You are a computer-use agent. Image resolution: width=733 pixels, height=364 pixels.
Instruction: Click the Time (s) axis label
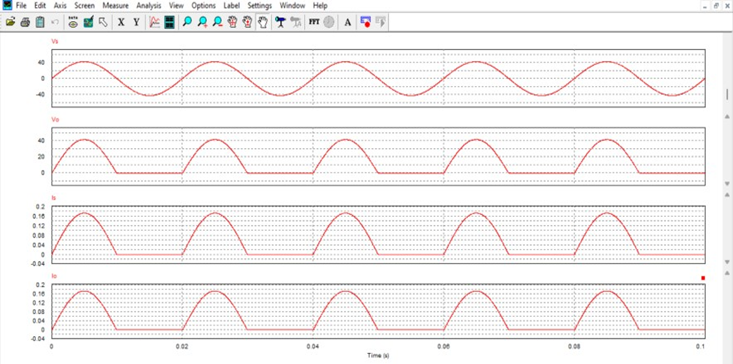(378, 356)
